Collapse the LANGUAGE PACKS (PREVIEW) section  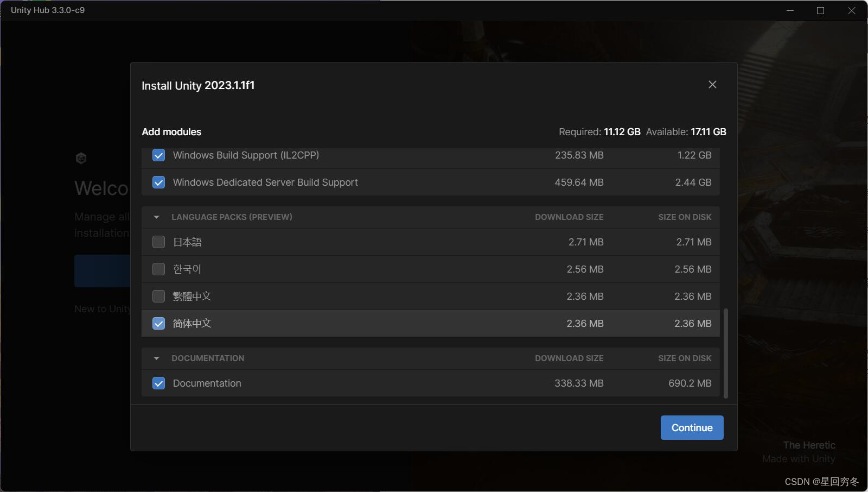tap(157, 217)
